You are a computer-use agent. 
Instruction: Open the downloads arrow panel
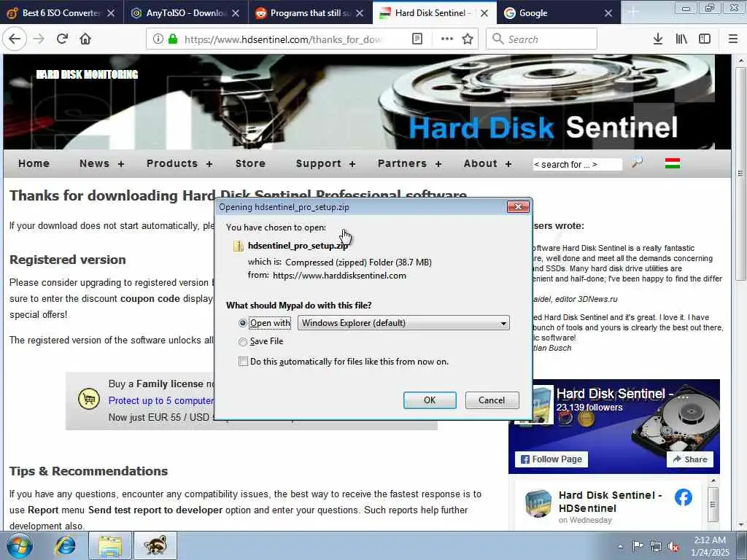coord(658,39)
